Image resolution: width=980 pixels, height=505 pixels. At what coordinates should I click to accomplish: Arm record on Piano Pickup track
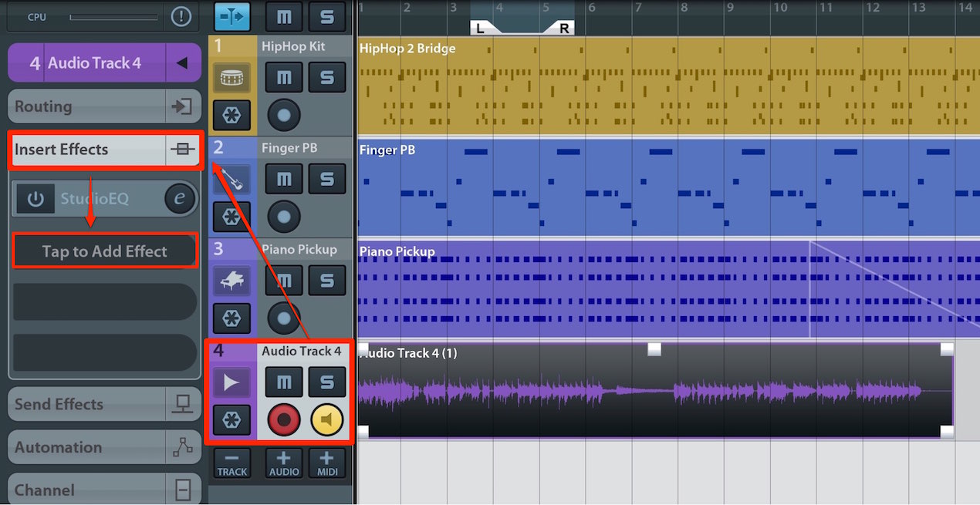point(284,318)
